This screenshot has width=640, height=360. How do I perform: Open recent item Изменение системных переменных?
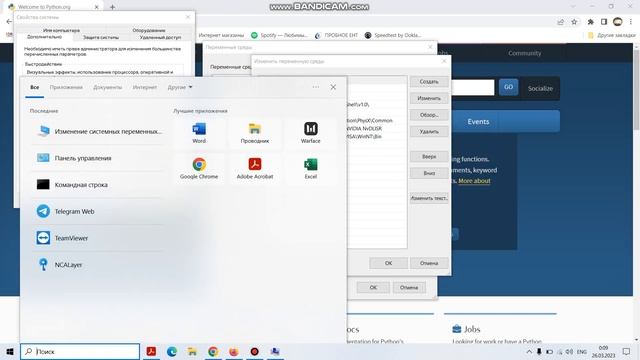tap(99, 131)
